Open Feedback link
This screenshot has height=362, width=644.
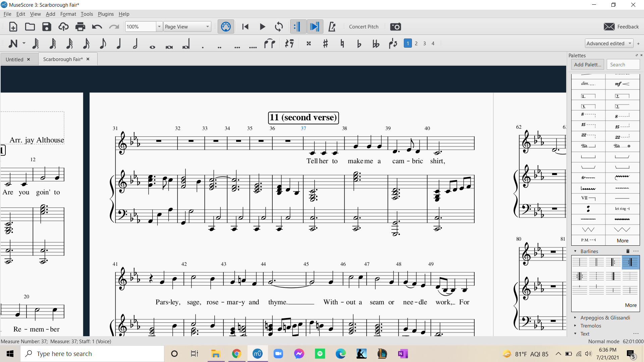(x=621, y=27)
